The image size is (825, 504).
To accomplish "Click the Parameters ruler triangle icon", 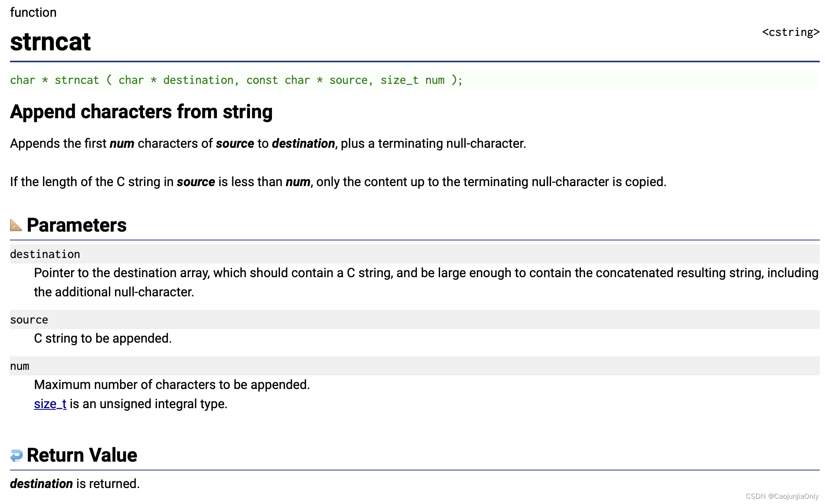I will click(x=16, y=225).
